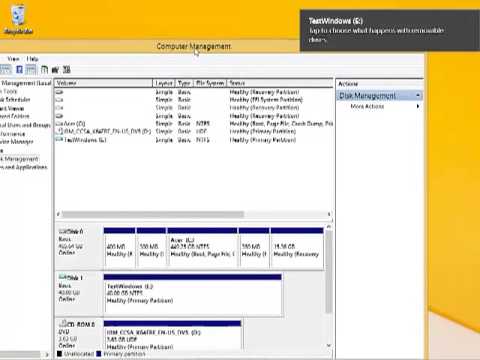Viewport: 480px width, 360px height.
Task: Select the Acer (C:) partition on Disk 0
Action: click(202, 247)
